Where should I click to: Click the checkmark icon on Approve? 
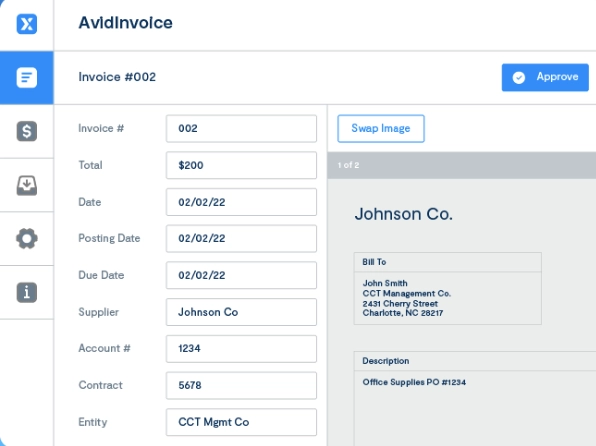[x=518, y=78]
